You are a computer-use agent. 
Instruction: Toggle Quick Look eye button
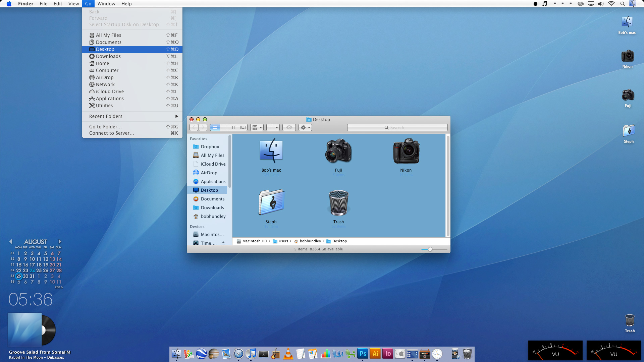point(289,127)
